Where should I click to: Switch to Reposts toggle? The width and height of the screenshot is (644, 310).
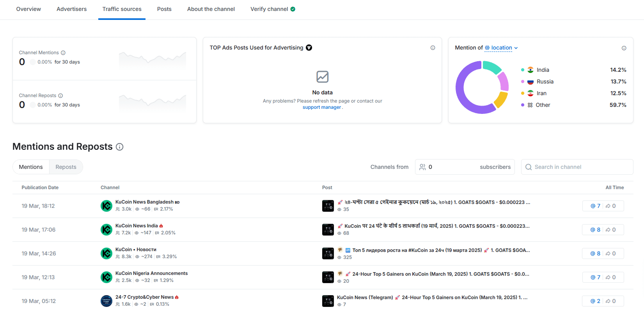click(x=66, y=167)
